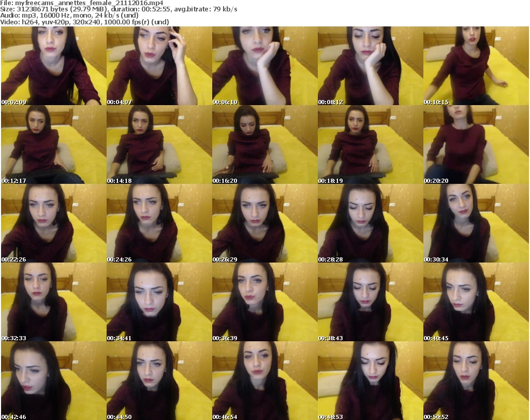Select the thumbnail stamped 00:44:50
Image resolution: width=530 pixels, height=420 pixels.
159,381
